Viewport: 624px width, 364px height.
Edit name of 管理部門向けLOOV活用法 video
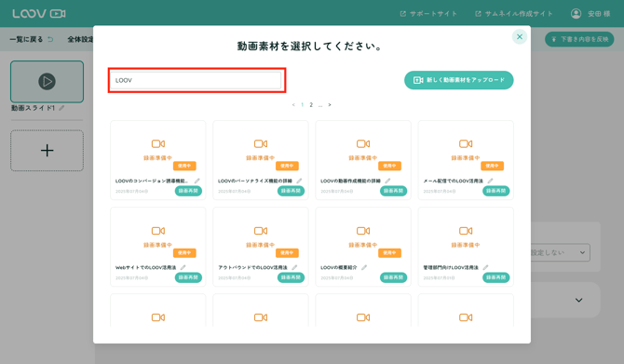coord(485,267)
